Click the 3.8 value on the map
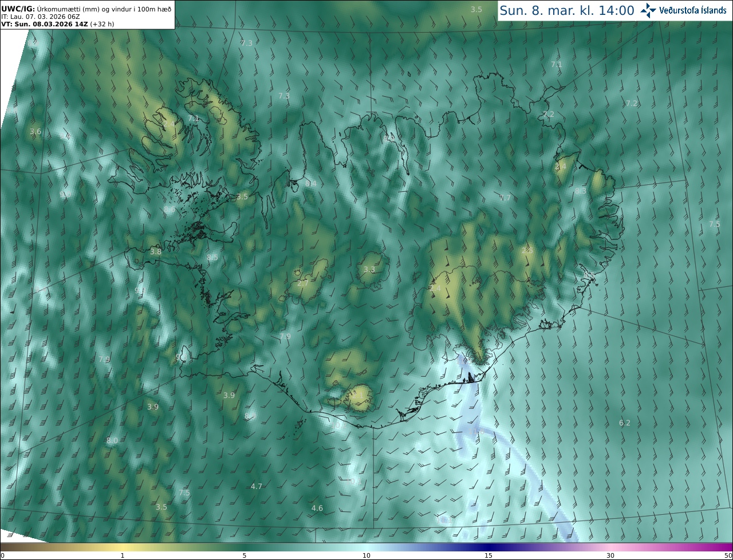Viewport: 733px width, 560px height. tap(156, 251)
